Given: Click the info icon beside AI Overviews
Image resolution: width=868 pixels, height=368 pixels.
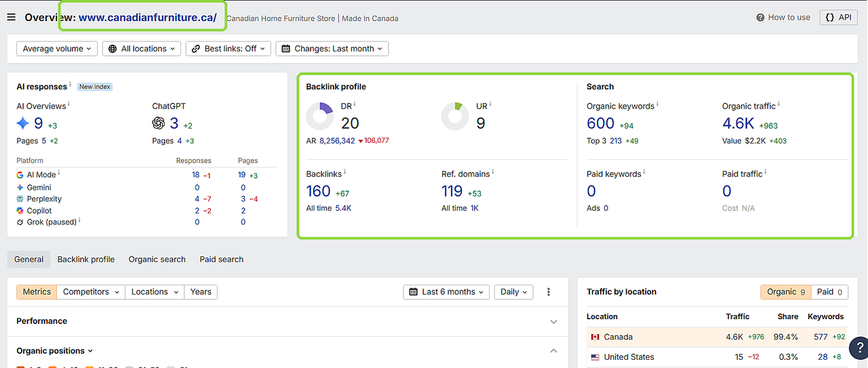Looking at the screenshot, I should (x=68, y=104).
